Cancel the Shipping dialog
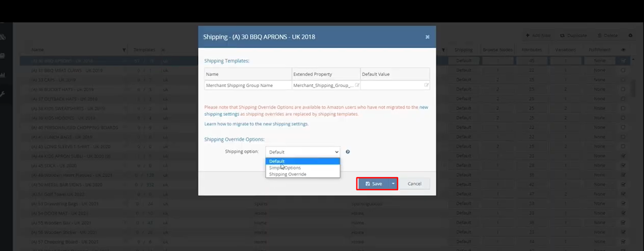Image resolution: width=644 pixels, height=251 pixels. point(414,184)
